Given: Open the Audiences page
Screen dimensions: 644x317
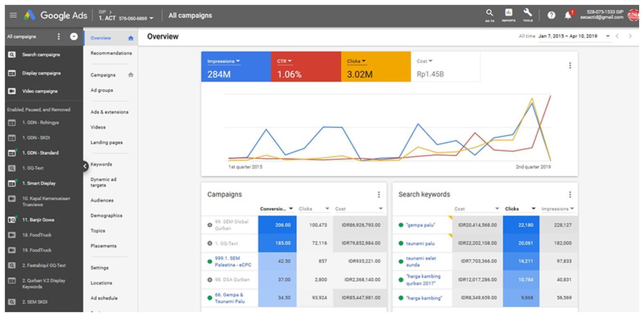Looking at the screenshot, I should coord(102,200).
